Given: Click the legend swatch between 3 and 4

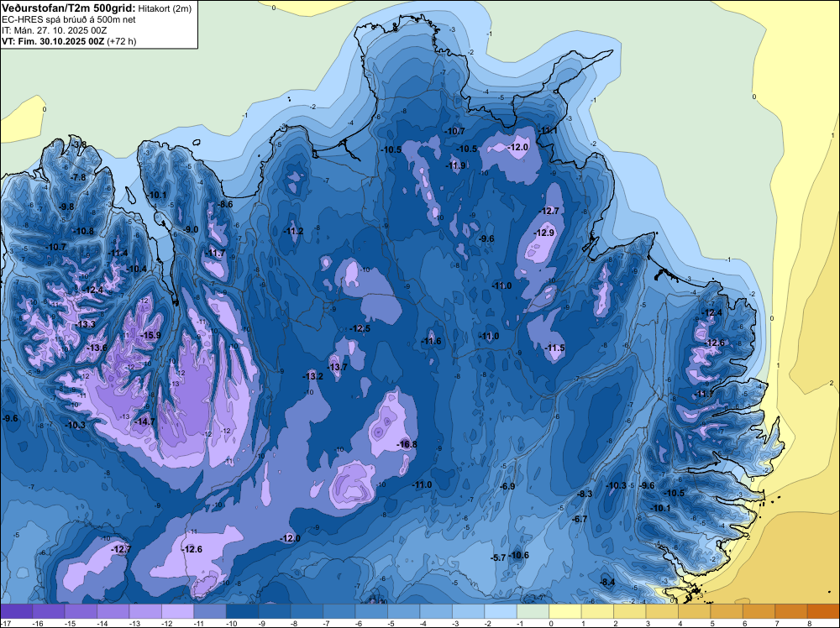Looking at the screenshot, I should pos(662,611).
